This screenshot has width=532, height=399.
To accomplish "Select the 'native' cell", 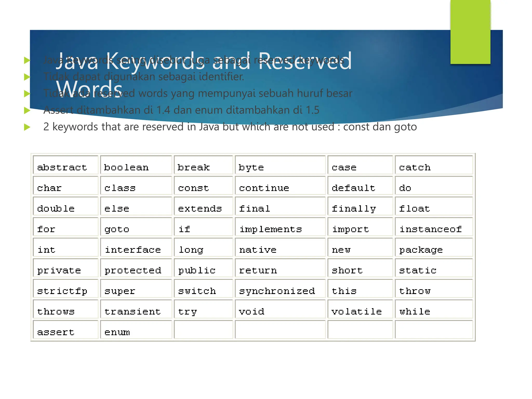I will click(x=280, y=247).
